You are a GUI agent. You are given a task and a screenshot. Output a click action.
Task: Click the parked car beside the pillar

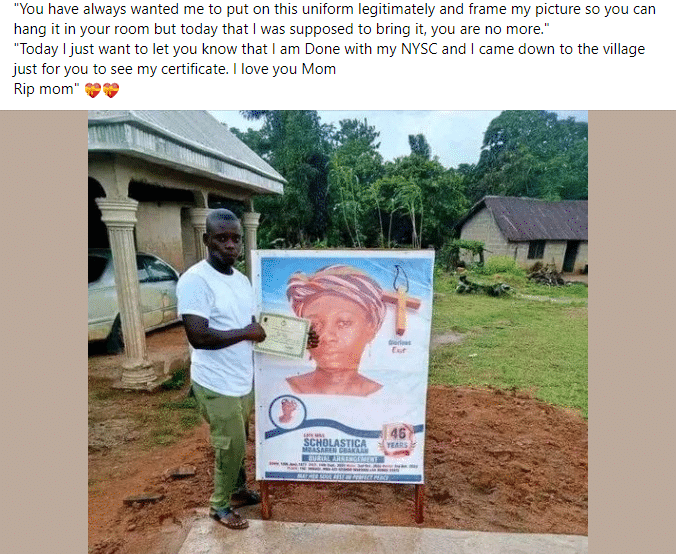tap(132, 295)
